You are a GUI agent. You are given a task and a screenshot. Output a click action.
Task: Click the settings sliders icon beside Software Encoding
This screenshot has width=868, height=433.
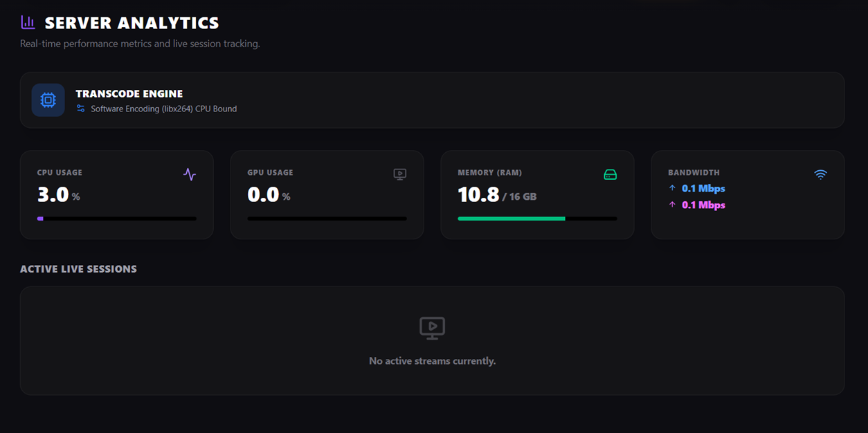tap(81, 109)
